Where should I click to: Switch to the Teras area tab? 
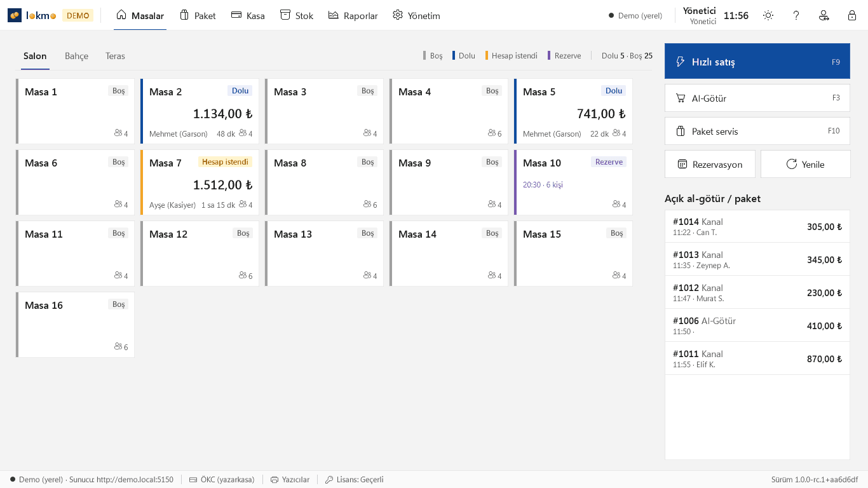[x=115, y=56]
